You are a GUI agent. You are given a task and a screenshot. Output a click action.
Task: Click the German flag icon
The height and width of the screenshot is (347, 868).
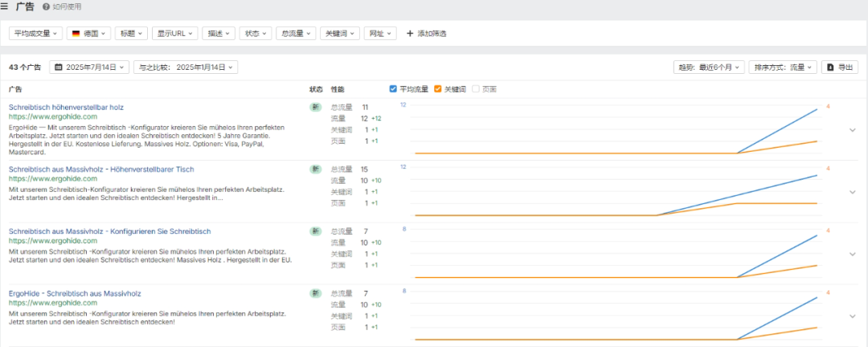tap(76, 34)
